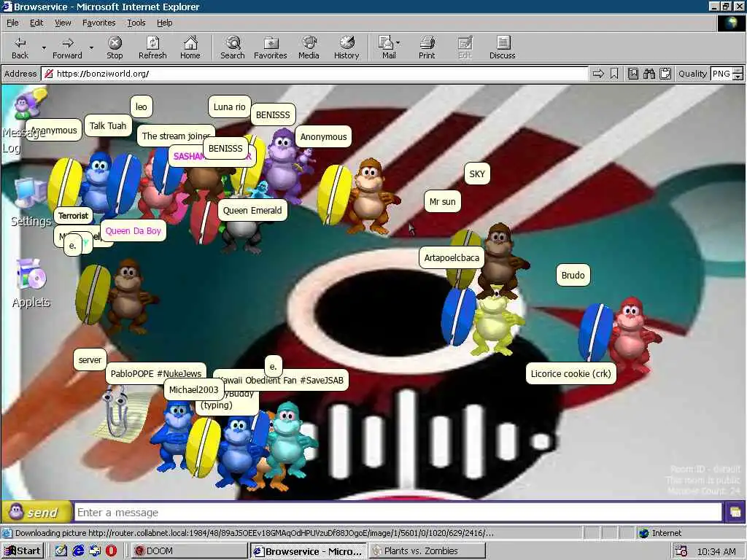Click the Clippy paperclip character

pyautogui.click(x=116, y=412)
